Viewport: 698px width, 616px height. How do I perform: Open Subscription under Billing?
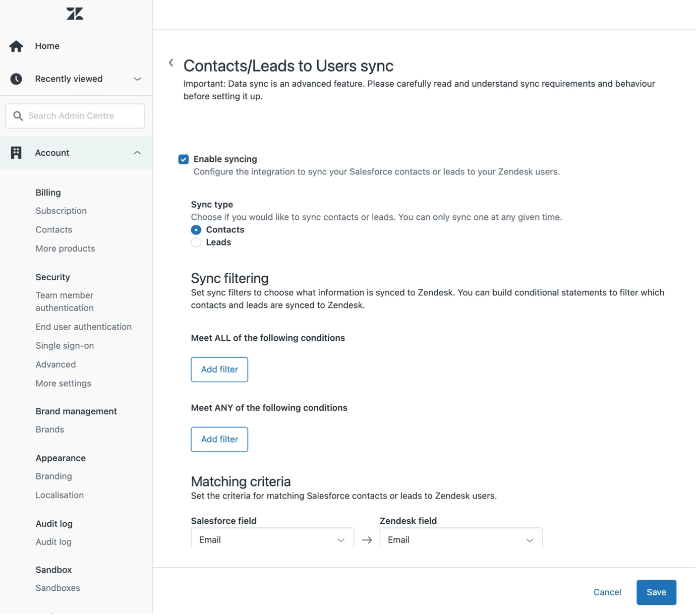(x=62, y=212)
